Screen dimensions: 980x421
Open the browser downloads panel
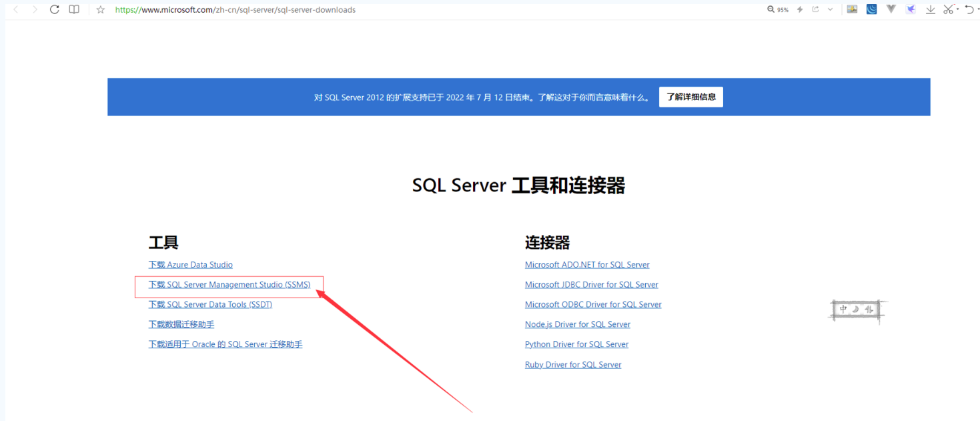pos(930,9)
